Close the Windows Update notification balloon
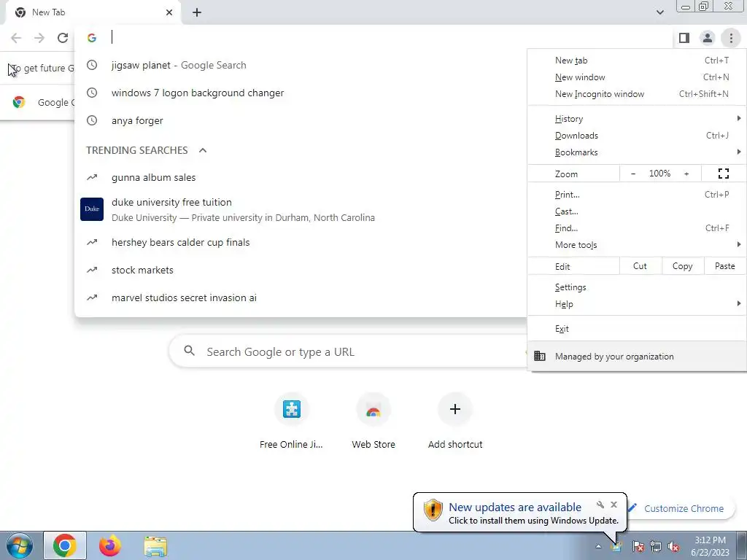 point(614,505)
